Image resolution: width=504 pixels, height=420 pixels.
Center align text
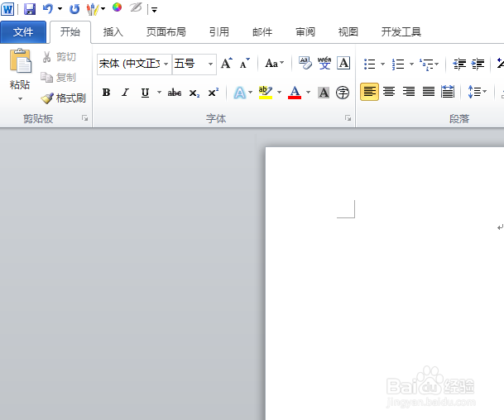click(x=389, y=92)
